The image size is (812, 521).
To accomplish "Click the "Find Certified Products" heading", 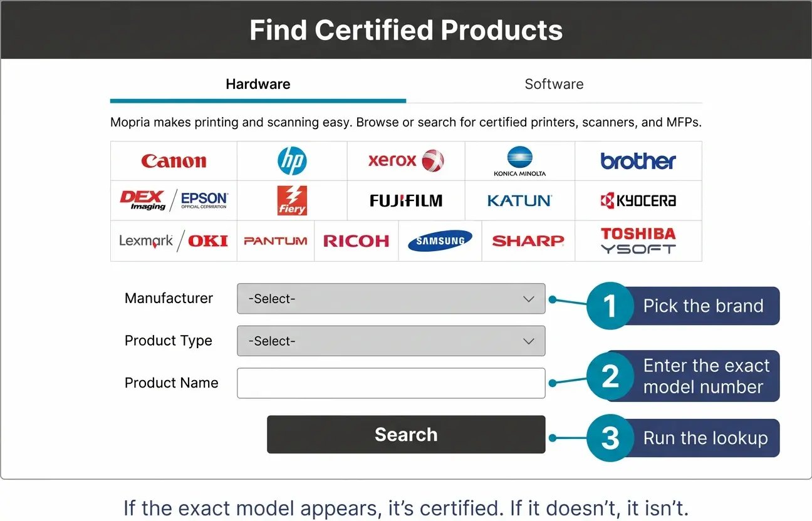I will (406, 30).
